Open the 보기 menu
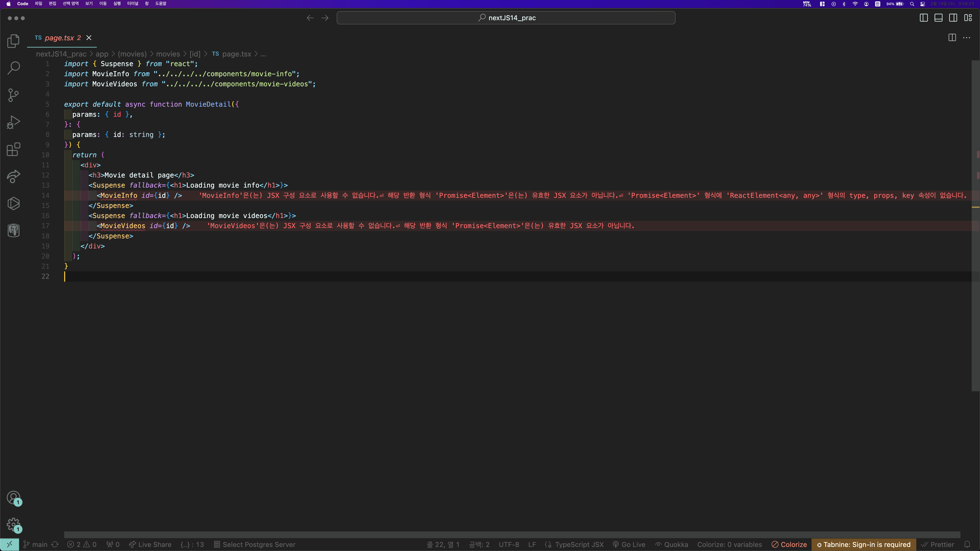980x551 pixels. (89, 4)
